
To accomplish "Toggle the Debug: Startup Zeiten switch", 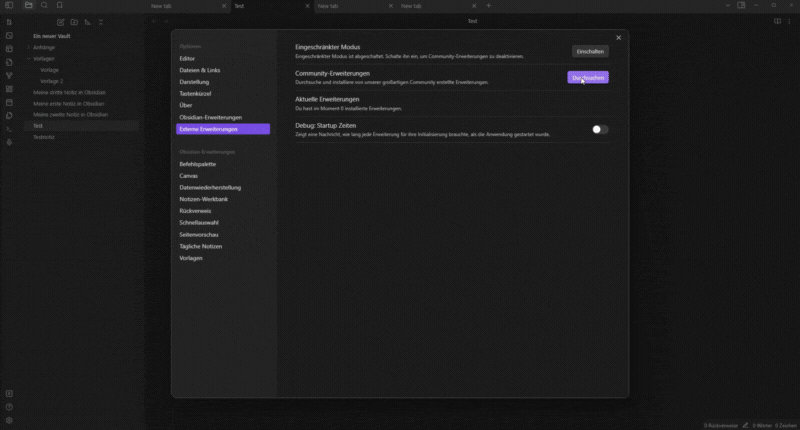I will tap(599, 130).
